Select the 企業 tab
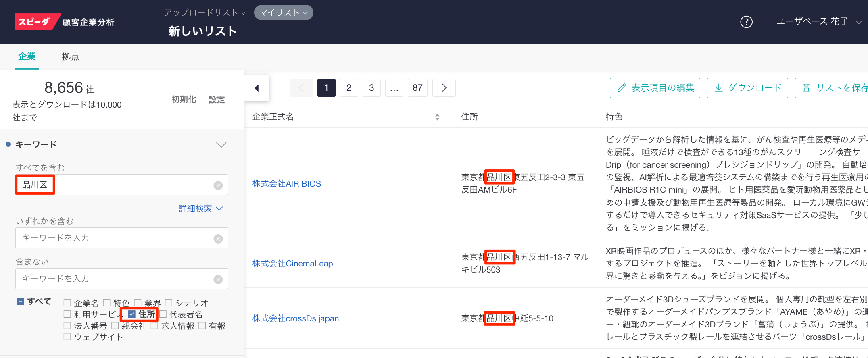This screenshot has width=868, height=358. pos(27,57)
